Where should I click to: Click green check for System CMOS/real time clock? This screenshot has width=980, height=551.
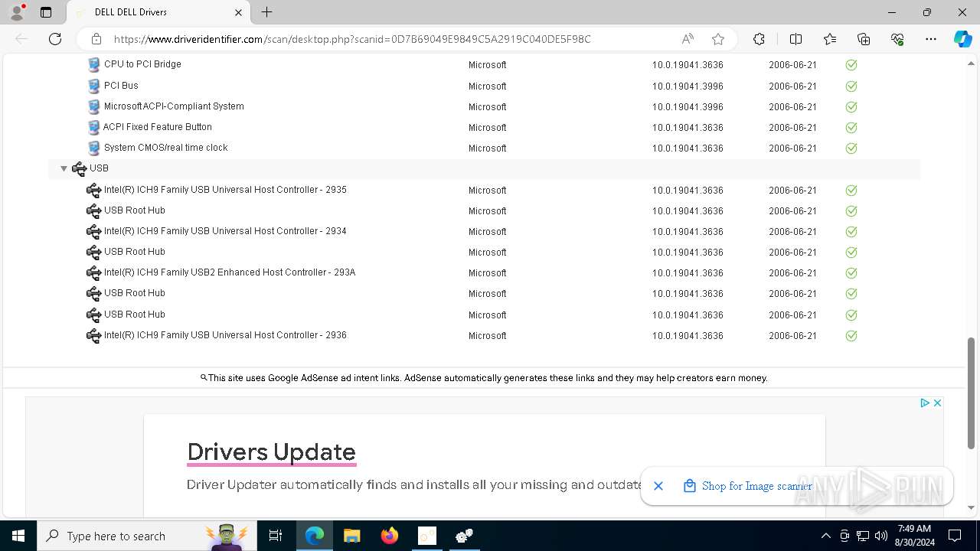click(x=851, y=148)
